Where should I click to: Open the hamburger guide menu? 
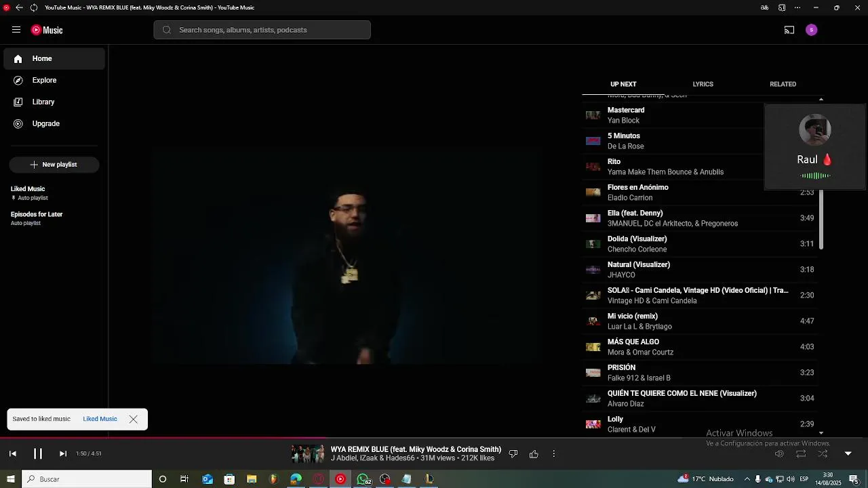click(x=16, y=30)
